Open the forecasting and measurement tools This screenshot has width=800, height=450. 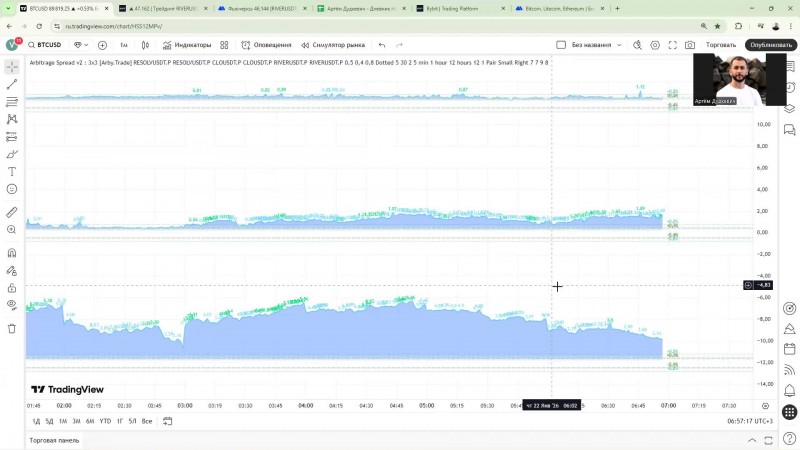tap(12, 137)
